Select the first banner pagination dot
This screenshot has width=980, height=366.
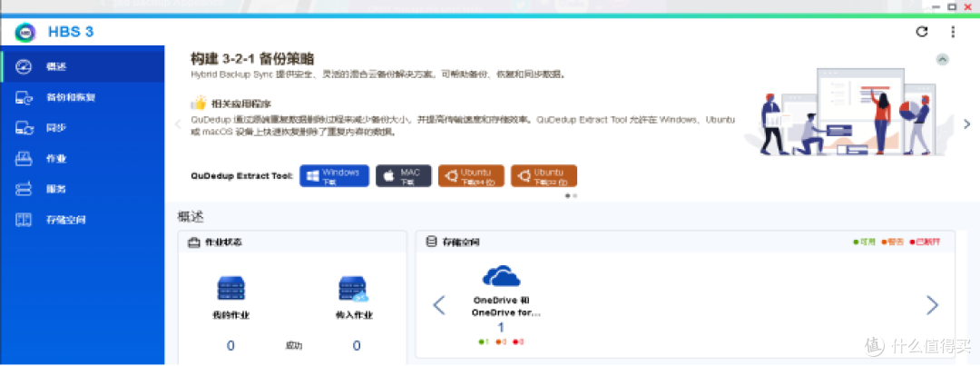[567, 196]
